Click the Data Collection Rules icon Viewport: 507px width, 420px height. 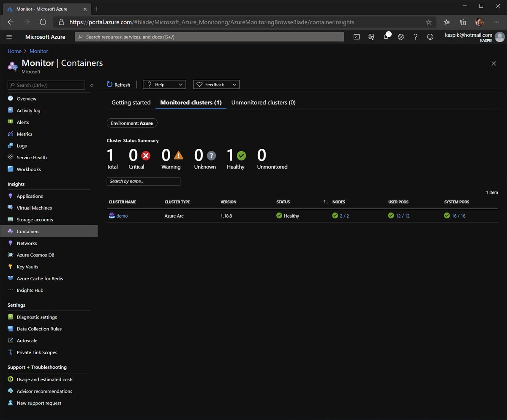pyautogui.click(x=11, y=329)
